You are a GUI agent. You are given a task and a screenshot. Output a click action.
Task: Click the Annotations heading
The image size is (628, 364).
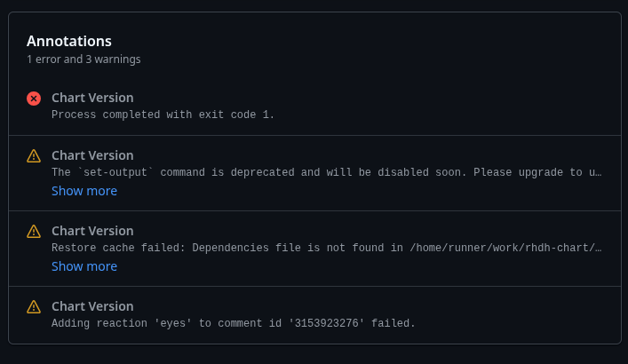pyautogui.click(x=69, y=41)
